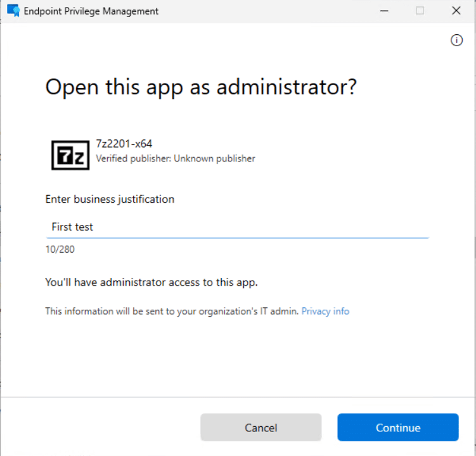476x456 pixels.
Task: Click the Verified publisher: Unknown publisher text
Action: 176,158
